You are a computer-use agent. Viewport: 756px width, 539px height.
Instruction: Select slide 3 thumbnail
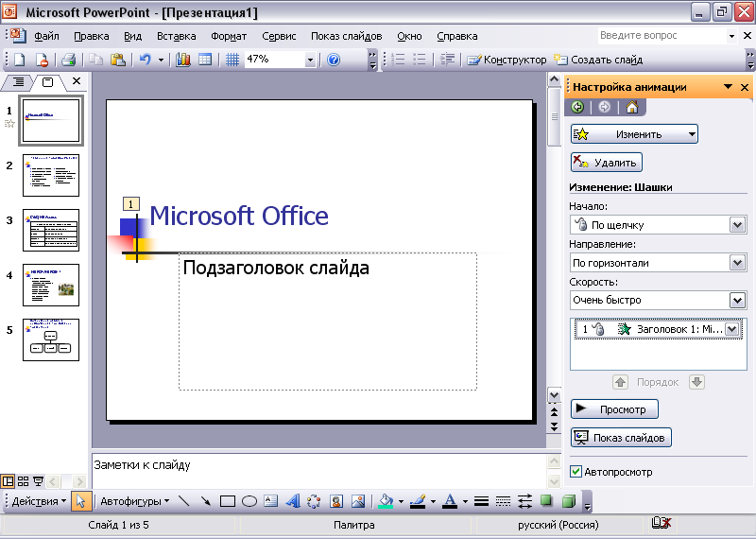(x=51, y=230)
